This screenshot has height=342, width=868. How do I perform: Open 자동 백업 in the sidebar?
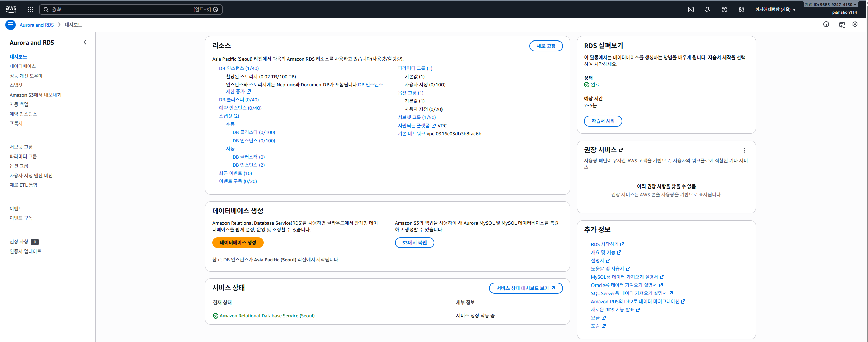(x=19, y=104)
